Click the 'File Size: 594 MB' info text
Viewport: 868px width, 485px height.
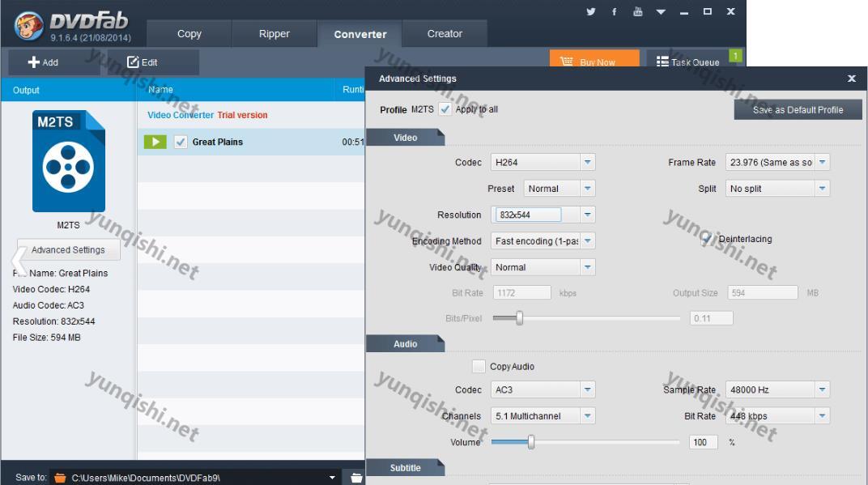click(46, 337)
